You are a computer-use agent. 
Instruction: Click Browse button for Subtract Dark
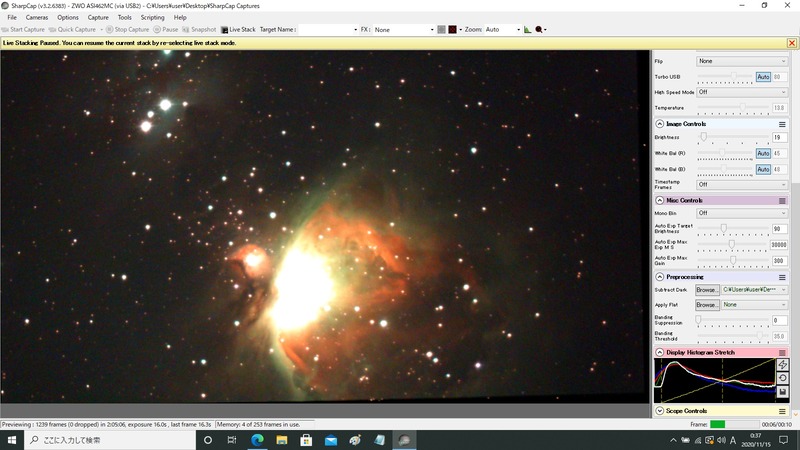point(708,290)
